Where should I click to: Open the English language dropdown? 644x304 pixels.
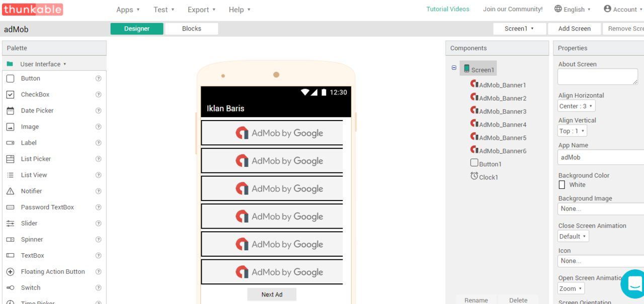573,9
